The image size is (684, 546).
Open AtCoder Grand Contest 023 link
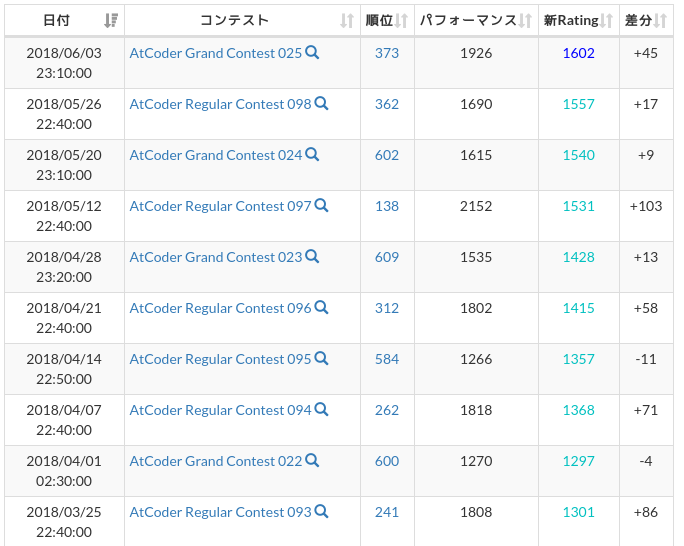point(215,257)
